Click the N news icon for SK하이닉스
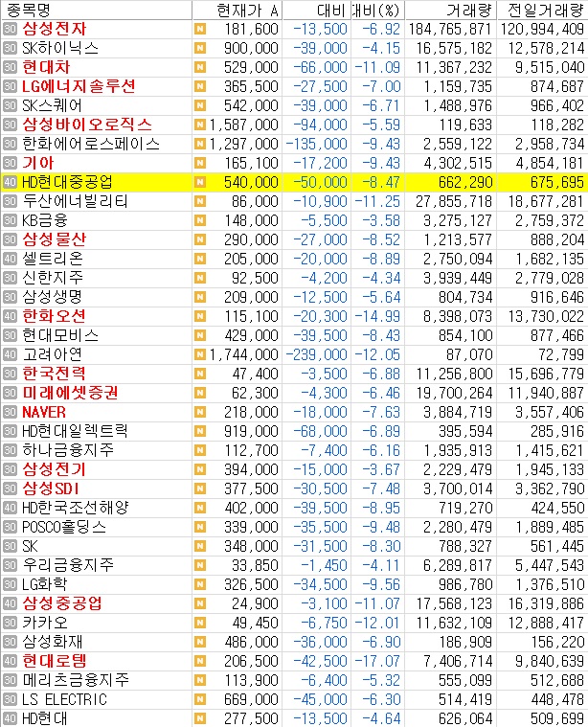The height and width of the screenshot is (727, 588). [x=200, y=48]
